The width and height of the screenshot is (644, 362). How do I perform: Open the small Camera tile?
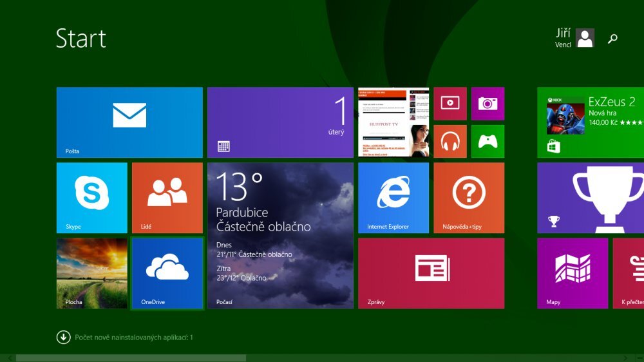pos(488,104)
